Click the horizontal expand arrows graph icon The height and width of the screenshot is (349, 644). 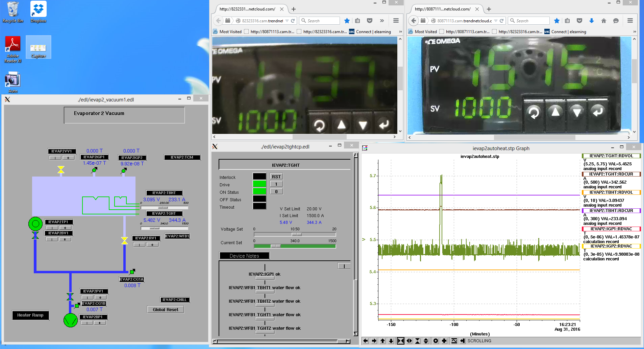pos(409,341)
